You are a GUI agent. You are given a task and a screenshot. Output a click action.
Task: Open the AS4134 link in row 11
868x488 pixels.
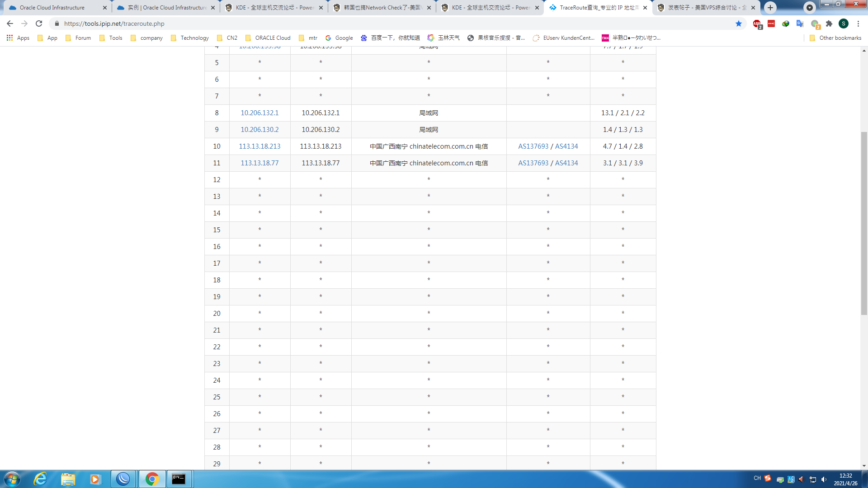[x=566, y=163]
